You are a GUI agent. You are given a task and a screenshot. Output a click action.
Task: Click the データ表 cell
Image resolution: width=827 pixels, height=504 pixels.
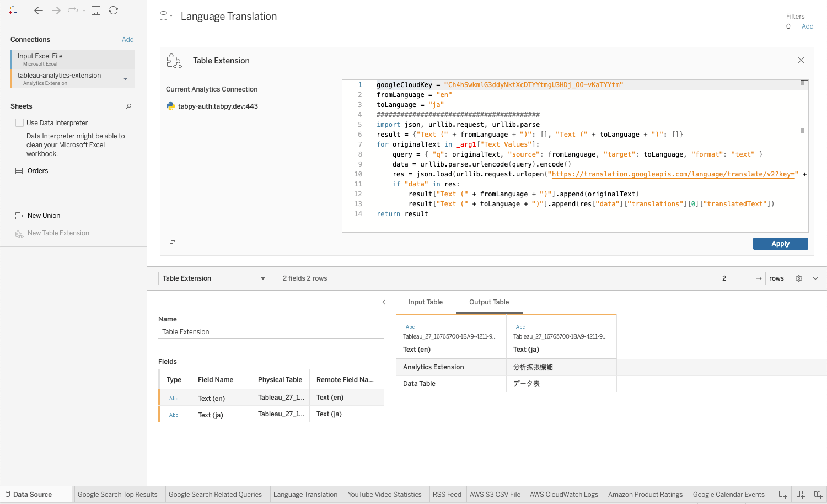click(561, 384)
